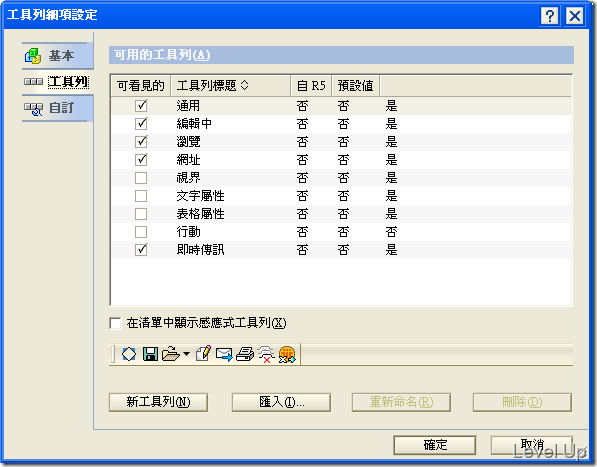The height and width of the screenshot is (467, 597).
Task: Click the diamond-shaped first toolbar icon
Action: 129,354
